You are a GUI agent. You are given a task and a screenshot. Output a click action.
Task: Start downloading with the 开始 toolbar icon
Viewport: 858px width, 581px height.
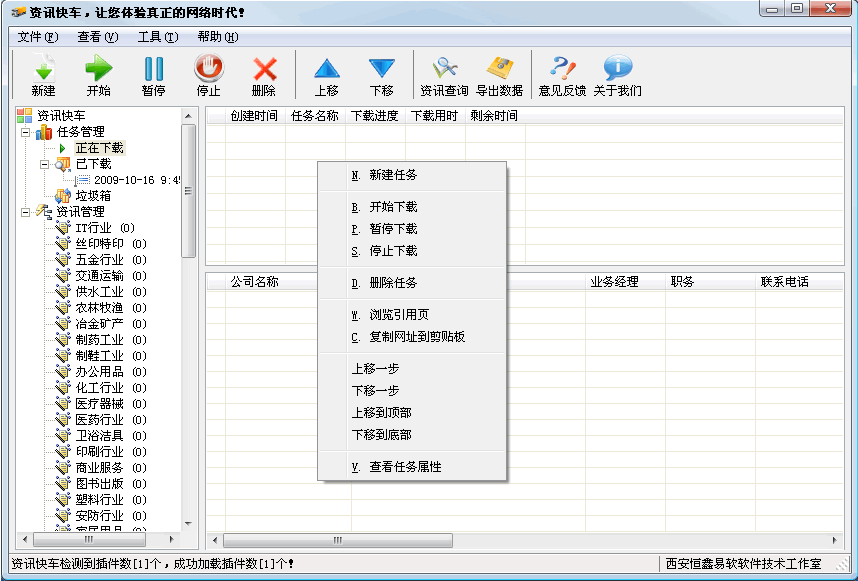[99, 74]
